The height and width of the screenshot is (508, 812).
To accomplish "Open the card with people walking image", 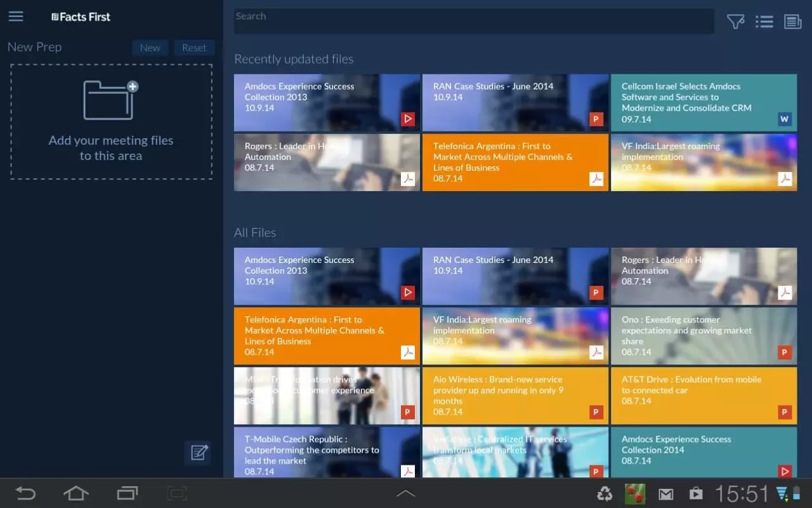I will (327, 396).
